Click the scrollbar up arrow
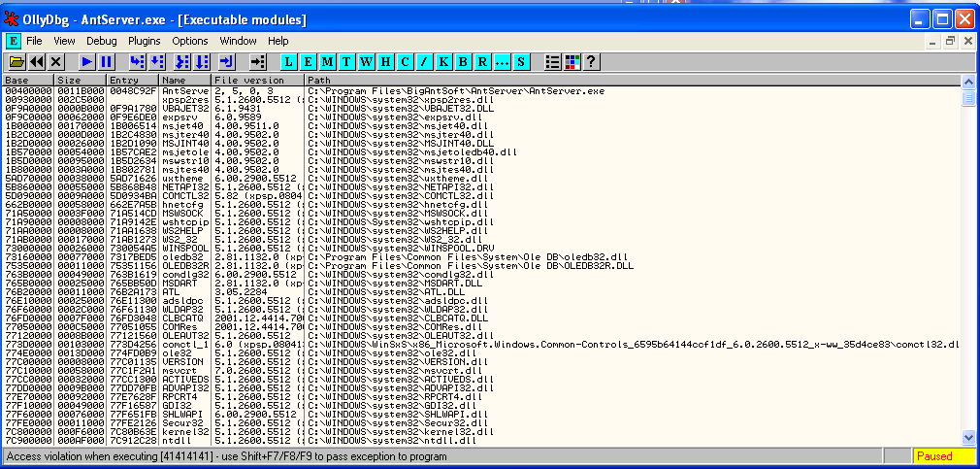The width and height of the screenshot is (980, 469). click(x=968, y=82)
